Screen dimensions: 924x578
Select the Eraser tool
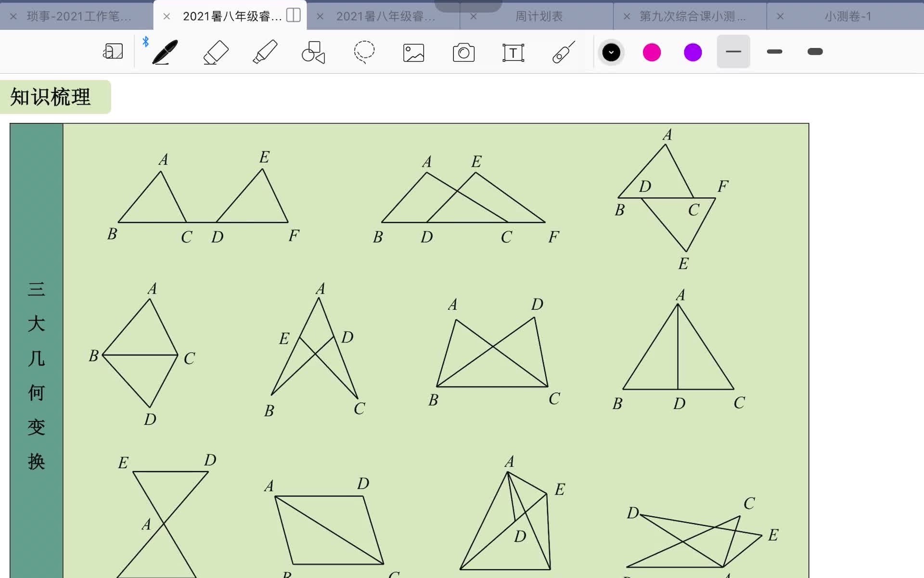point(216,52)
